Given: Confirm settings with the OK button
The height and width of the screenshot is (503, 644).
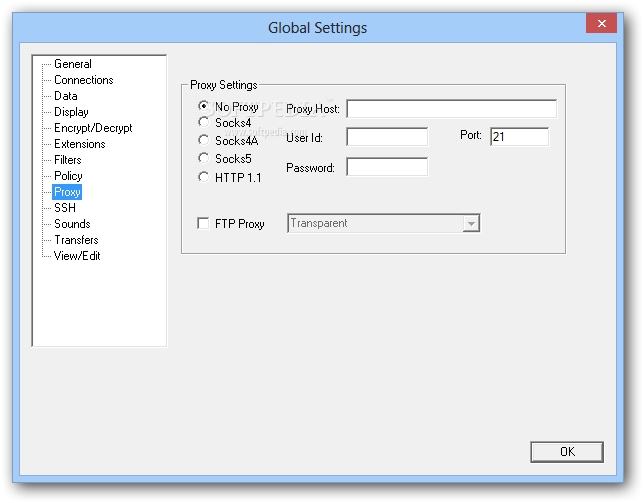Looking at the screenshot, I should click(x=567, y=452).
